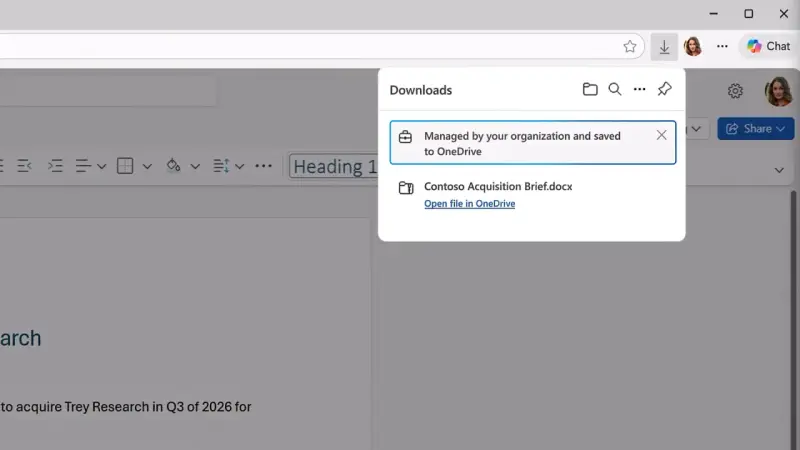Decrease indent toolbar icon
The image size is (800, 450).
pyautogui.click(x=24, y=166)
